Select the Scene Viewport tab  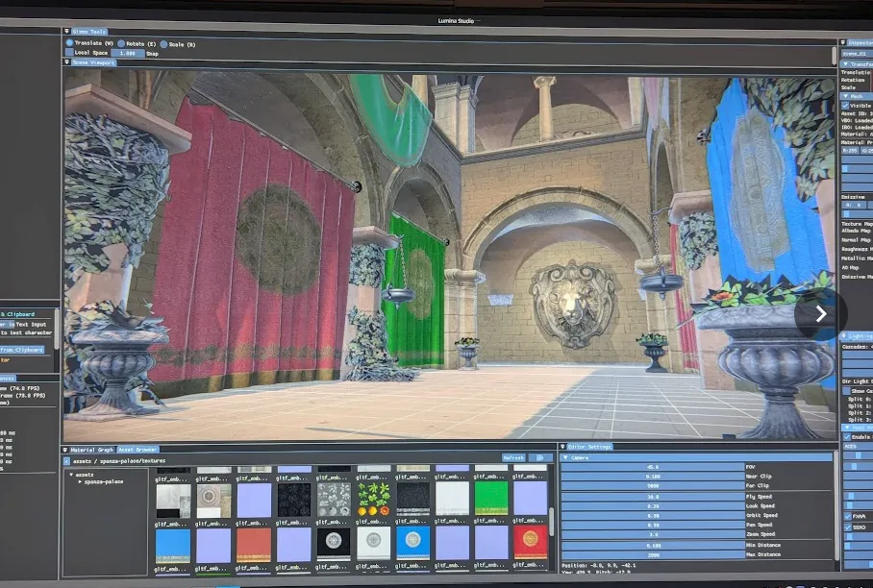pyautogui.click(x=93, y=62)
